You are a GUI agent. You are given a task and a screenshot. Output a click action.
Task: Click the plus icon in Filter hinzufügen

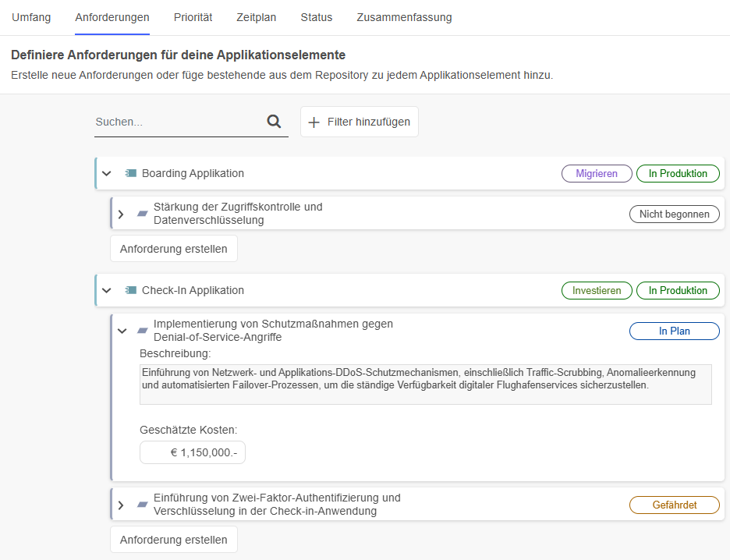point(314,122)
